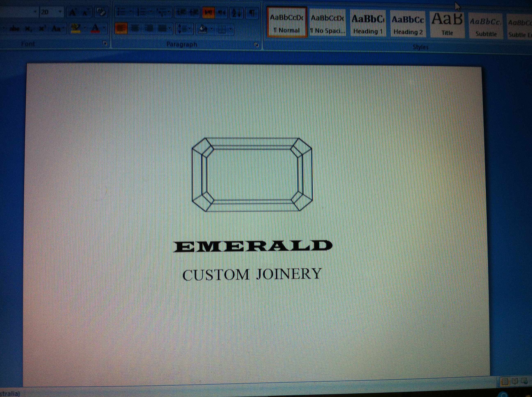The width and height of the screenshot is (532, 397).
Task: Toggle left-to-right text direction
Action: [x=208, y=13]
